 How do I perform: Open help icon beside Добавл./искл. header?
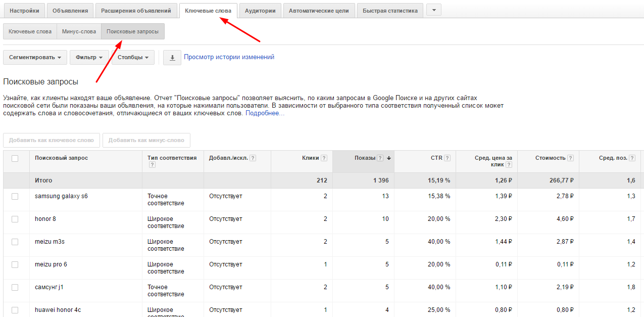coord(253,158)
